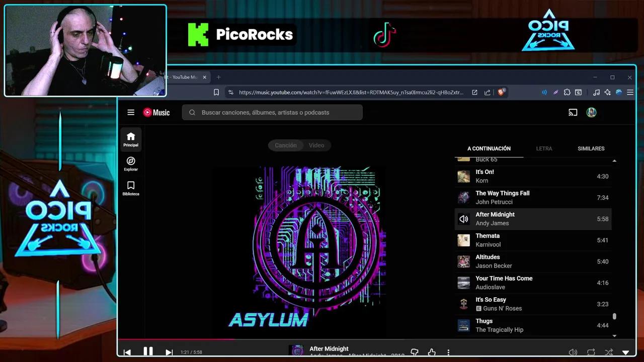Open Korn artist link
644x362 pixels.
coord(481,181)
